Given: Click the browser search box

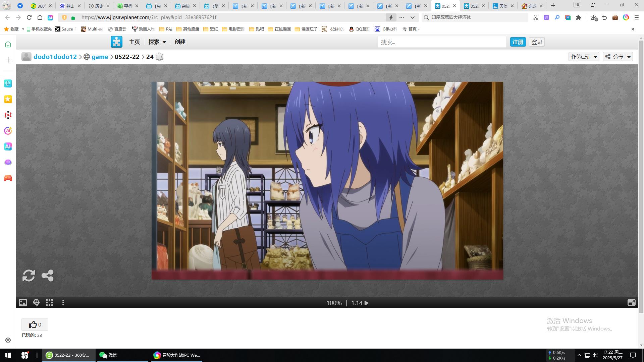Looking at the screenshot, I should click(x=475, y=17).
